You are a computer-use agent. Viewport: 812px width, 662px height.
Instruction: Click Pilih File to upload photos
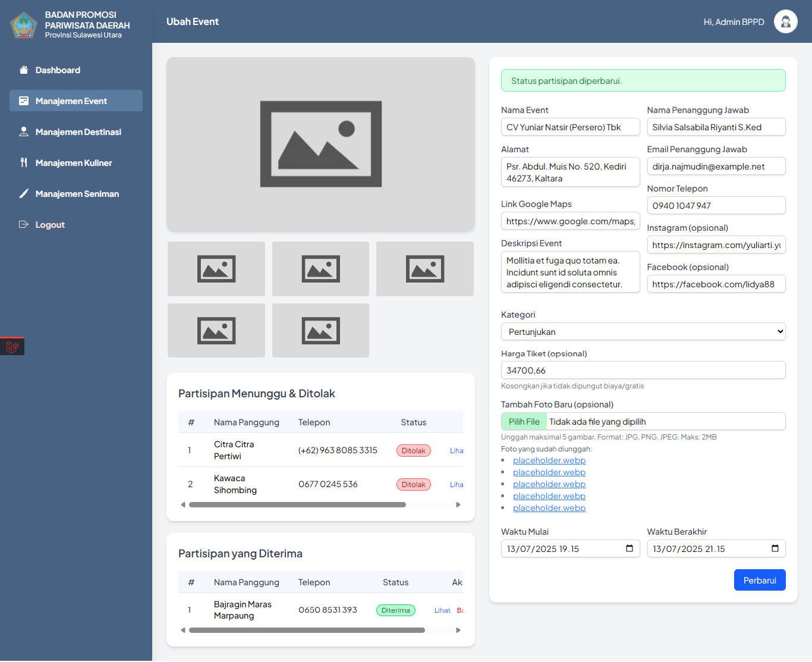[x=524, y=421]
